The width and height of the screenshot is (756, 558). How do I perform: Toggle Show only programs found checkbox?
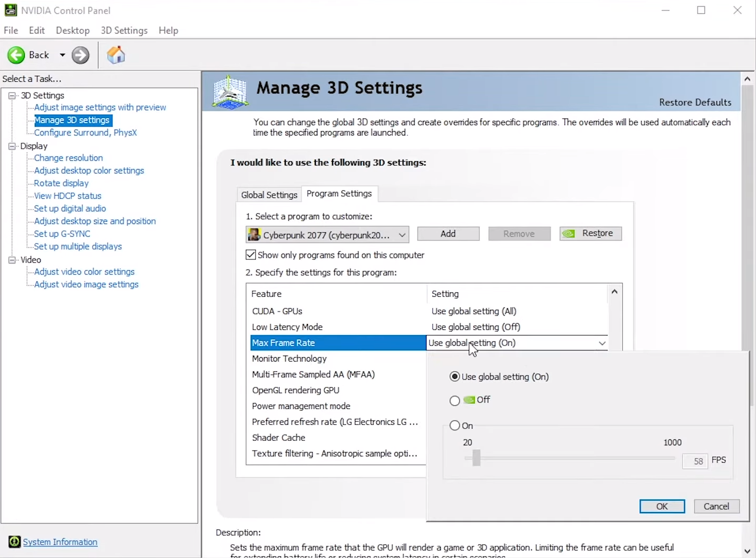[x=251, y=255]
